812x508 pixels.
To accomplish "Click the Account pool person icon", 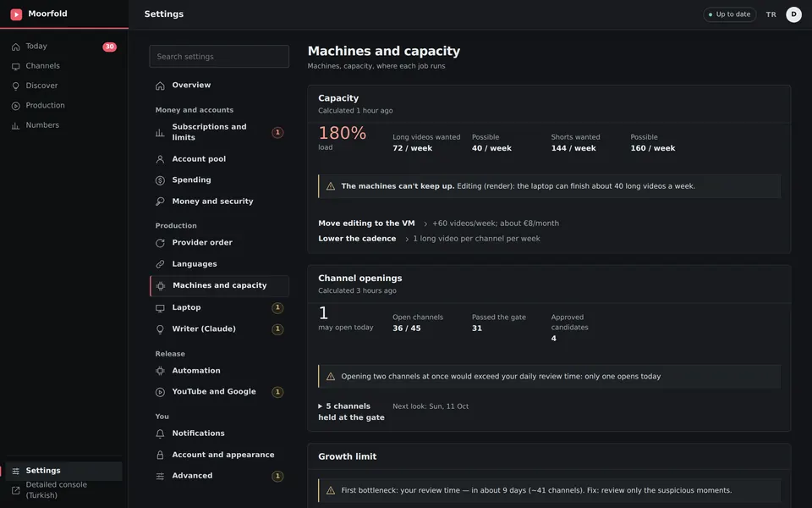I will [x=160, y=159].
